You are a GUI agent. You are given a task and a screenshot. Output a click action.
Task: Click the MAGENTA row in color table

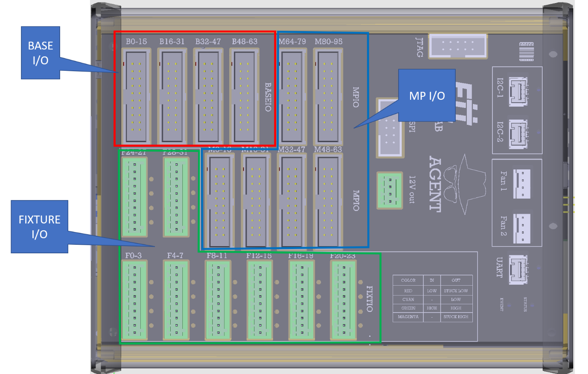click(432, 317)
